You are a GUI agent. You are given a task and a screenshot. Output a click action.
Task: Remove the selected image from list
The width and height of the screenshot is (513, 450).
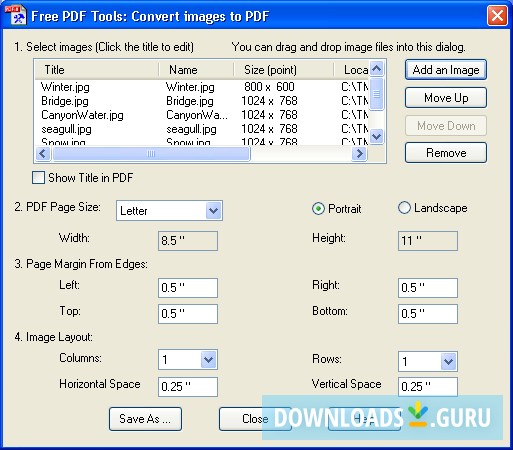click(x=446, y=153)
